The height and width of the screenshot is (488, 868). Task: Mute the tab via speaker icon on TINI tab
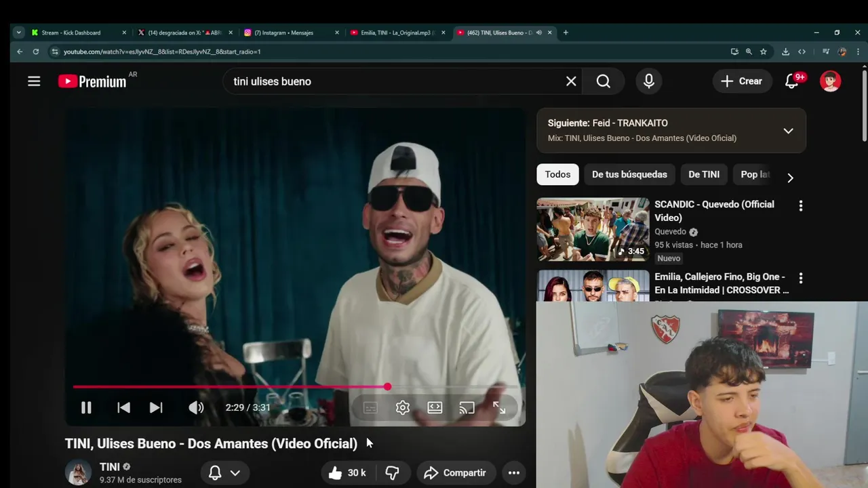[539, 33]
